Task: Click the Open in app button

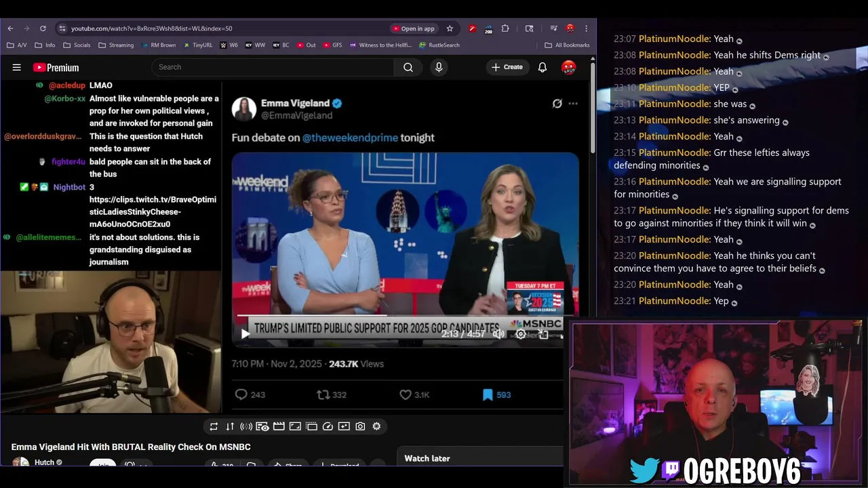Action: [414, 28]
